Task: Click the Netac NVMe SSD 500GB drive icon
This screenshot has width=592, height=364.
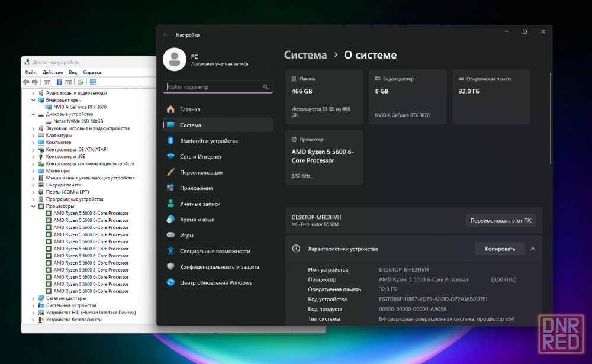Action: (x=49, y=121)
